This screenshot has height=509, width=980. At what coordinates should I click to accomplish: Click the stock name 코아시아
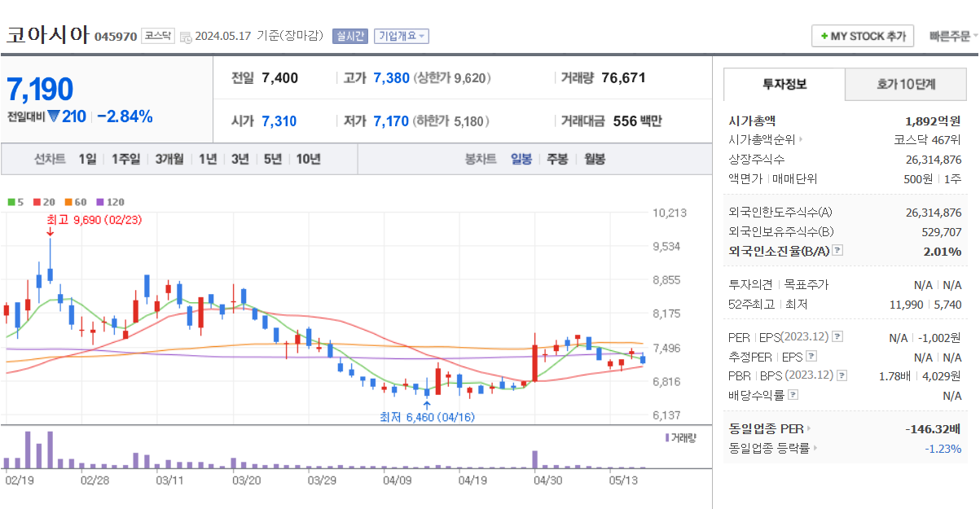47,36
